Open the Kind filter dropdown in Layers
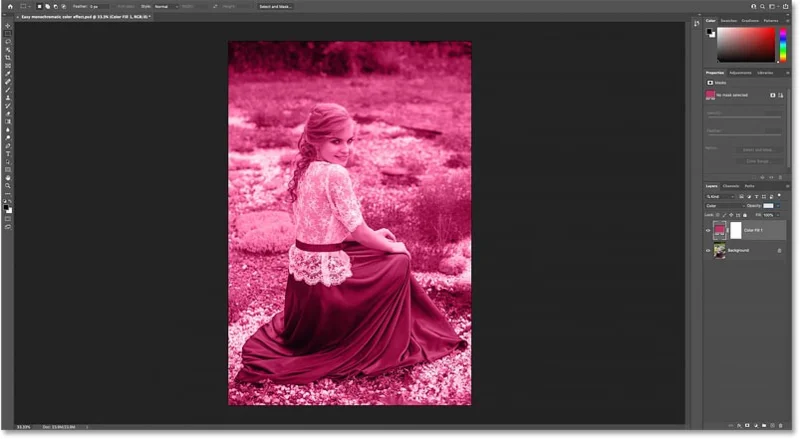Screen dimensions: 800x439 [720, 197]
